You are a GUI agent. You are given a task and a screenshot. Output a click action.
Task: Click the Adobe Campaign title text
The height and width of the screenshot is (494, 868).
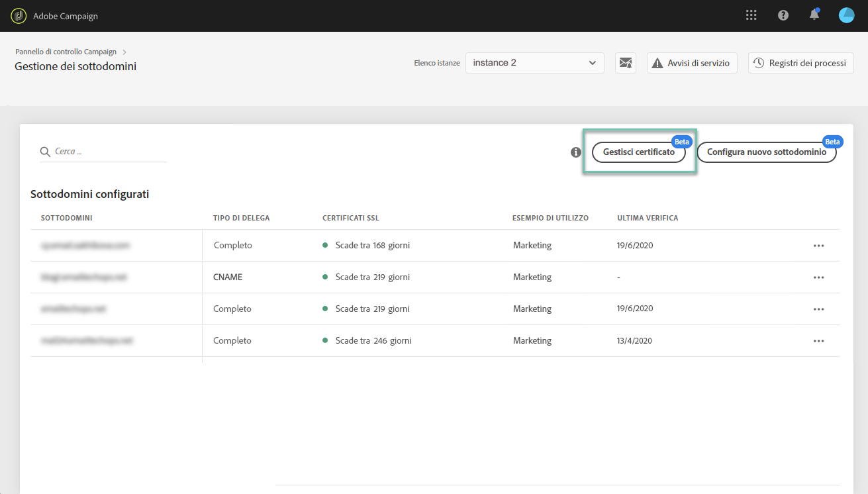66,16
